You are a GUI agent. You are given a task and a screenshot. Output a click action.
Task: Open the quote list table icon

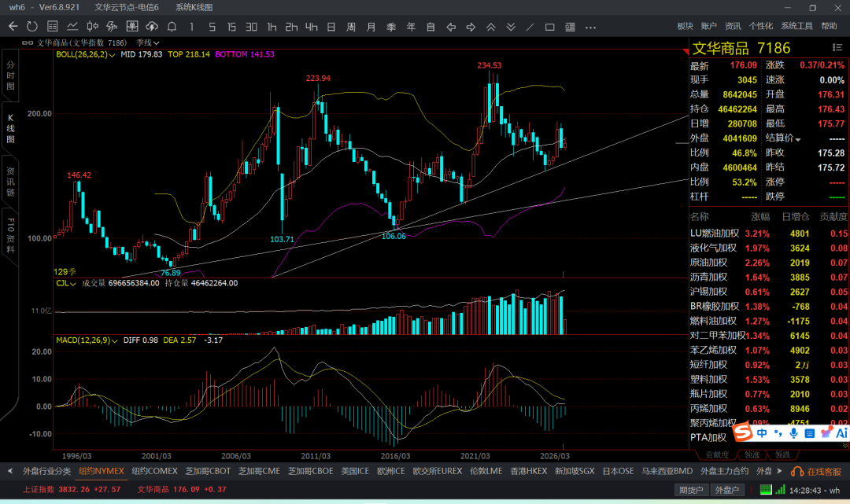(53, 27)
